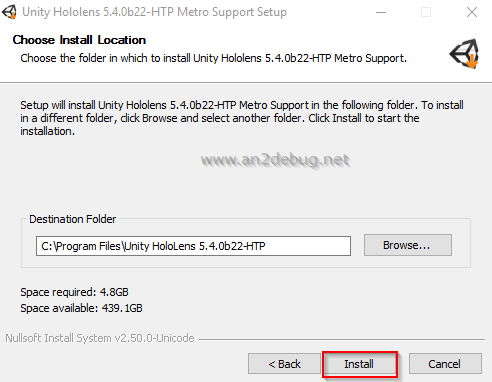This screenshot has width=492, height=382.
Task: Close the Metro Support Setup window
Action: [x=472, y=12]
